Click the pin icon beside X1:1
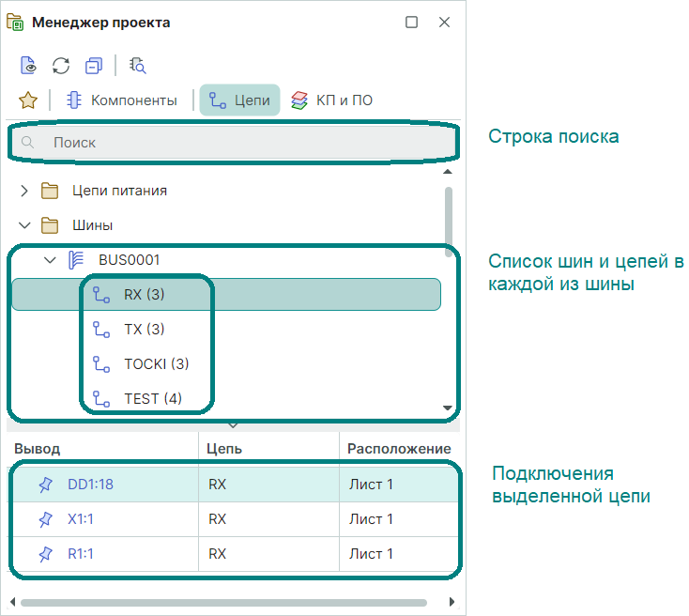Viewport: 689px width, 616px height. (x=45, y=519)
